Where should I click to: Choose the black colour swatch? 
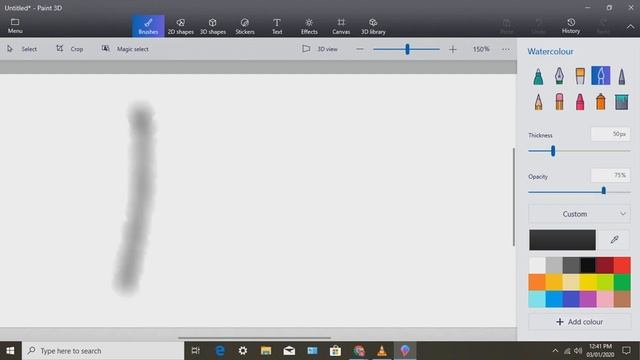tap(588, 265)
